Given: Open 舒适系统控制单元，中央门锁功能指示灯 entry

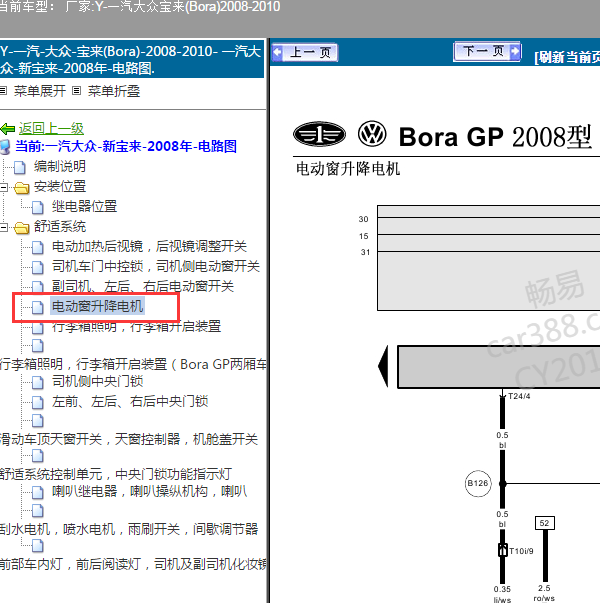Looking at the screenshot, I should [x=116, y=474].
